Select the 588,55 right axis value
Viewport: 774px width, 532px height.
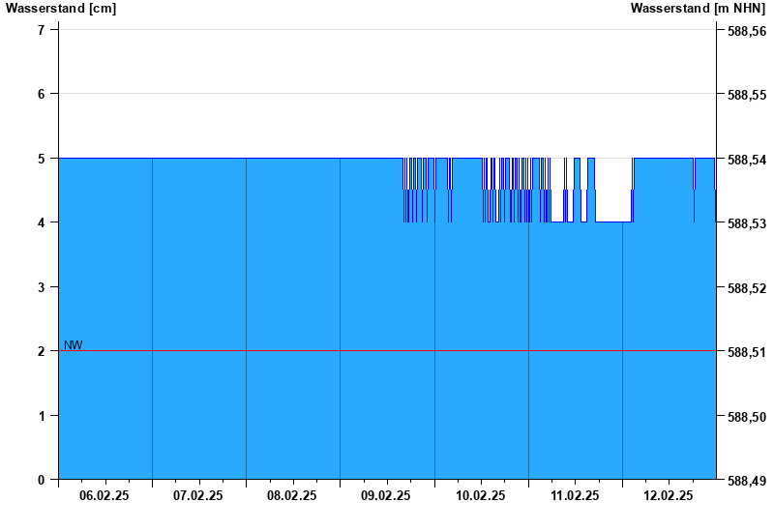746,95
